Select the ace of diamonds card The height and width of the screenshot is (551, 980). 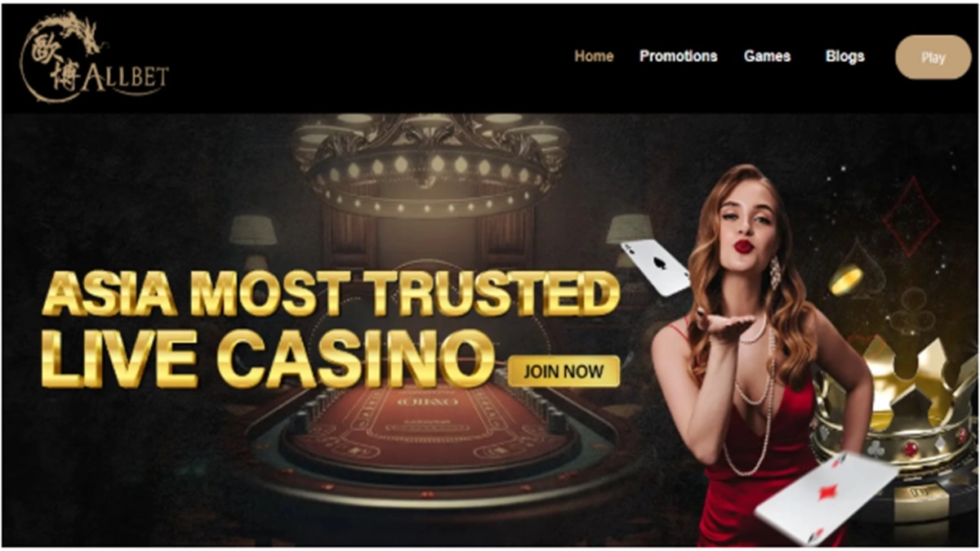coord(825,498)
